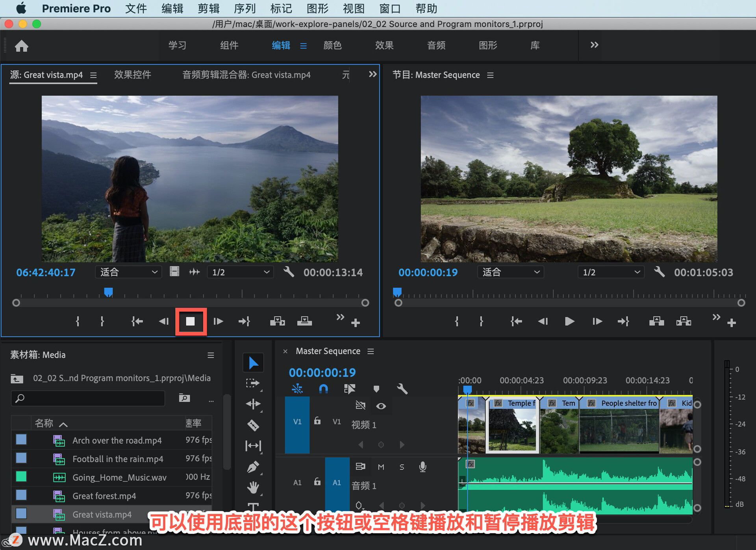Open Media bin panel menu
This screenshot has width=756, height=550.
[211, 355]
